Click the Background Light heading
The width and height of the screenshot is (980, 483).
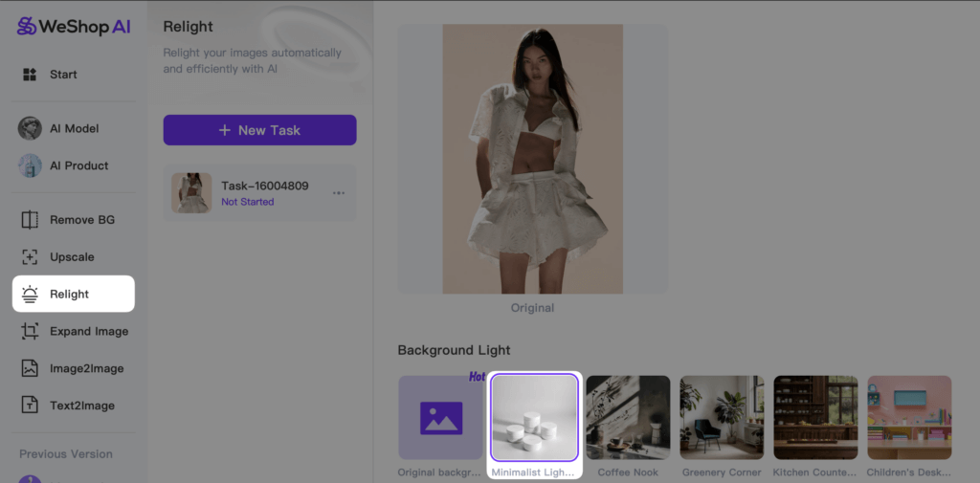tap(454, 350)
